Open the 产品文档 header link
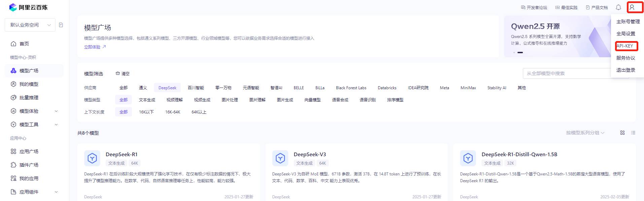Screen dimensions: 644x201 (x=597, y=7)
